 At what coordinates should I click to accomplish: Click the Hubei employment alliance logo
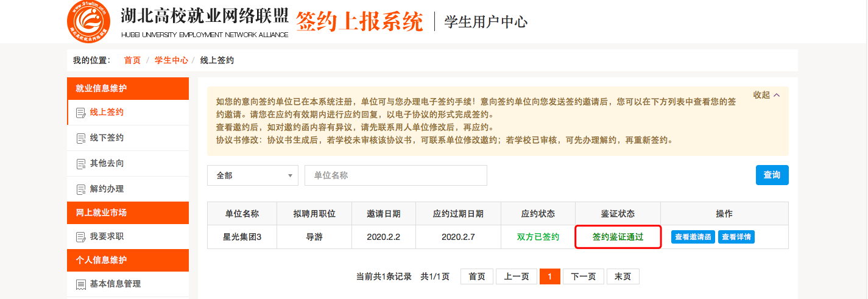[89, 22]
